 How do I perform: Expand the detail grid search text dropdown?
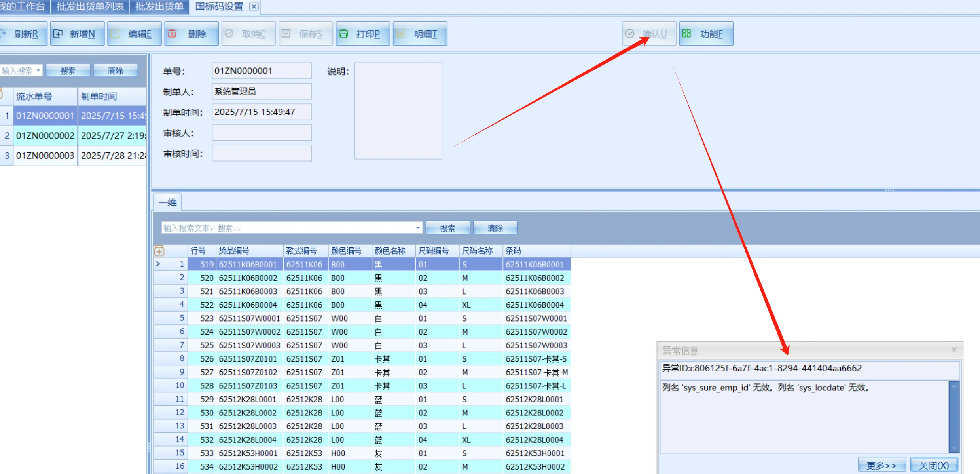click(418, 228)
